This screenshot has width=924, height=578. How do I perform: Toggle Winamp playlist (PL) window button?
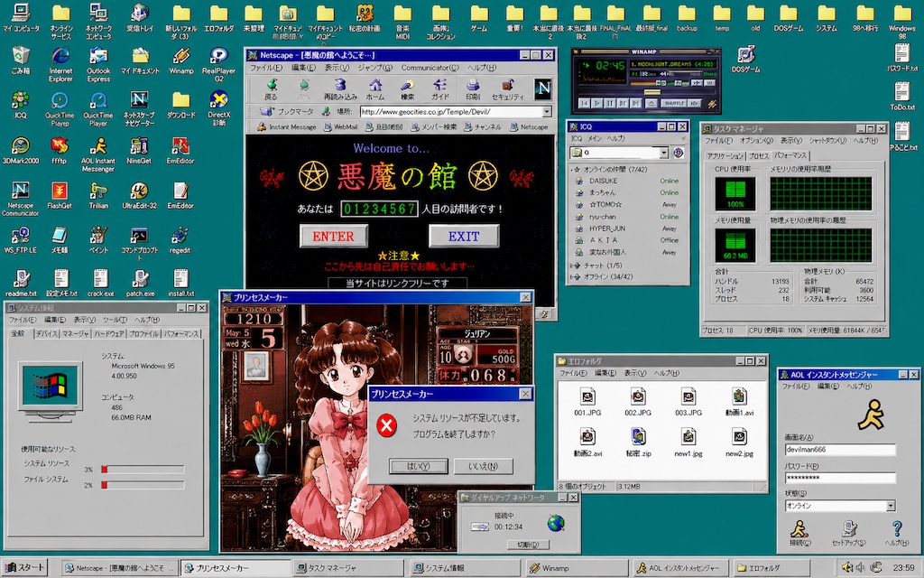tap(709, 82)
